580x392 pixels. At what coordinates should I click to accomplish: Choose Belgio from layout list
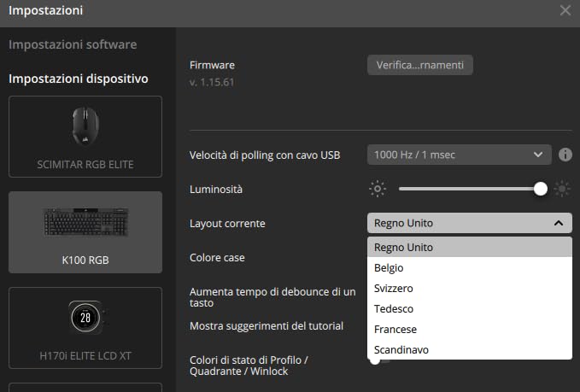pyautogui.click(x=470, y=268)
